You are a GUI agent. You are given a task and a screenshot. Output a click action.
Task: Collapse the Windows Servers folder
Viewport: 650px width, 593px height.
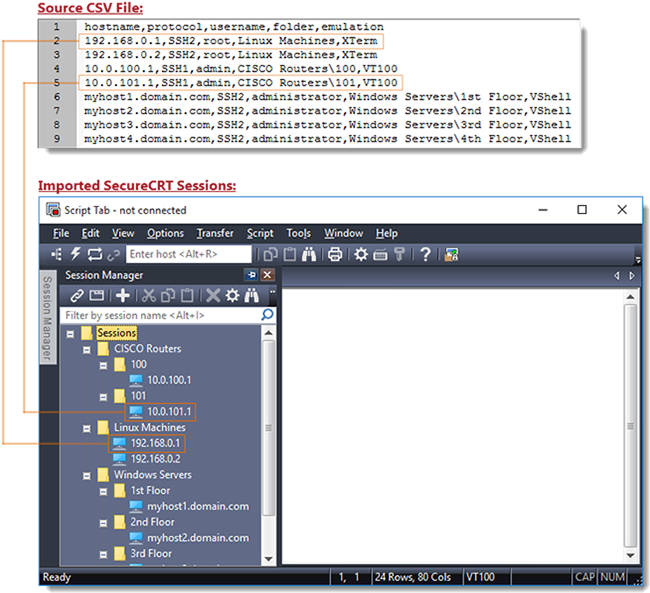point(87,475)
